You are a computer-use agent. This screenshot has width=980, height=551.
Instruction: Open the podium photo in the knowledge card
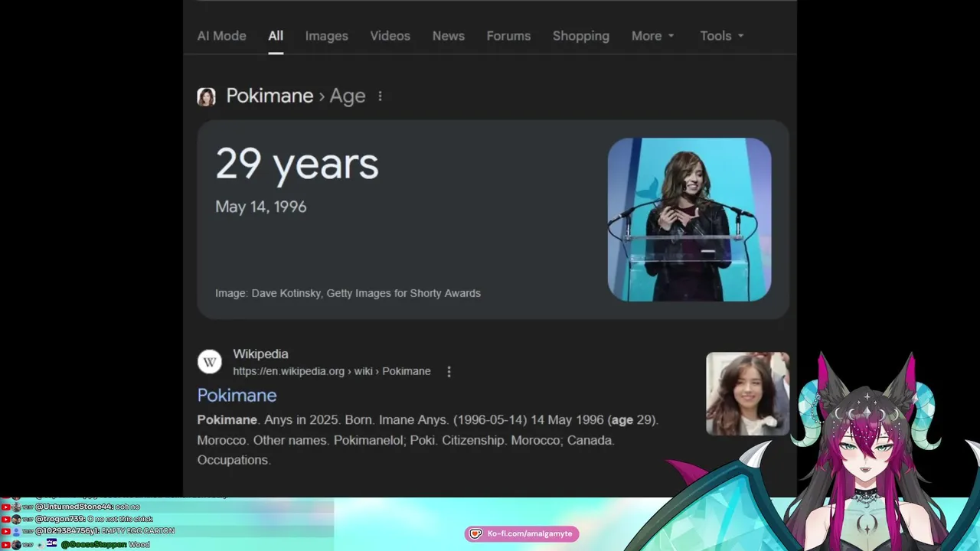pos(689,220)
